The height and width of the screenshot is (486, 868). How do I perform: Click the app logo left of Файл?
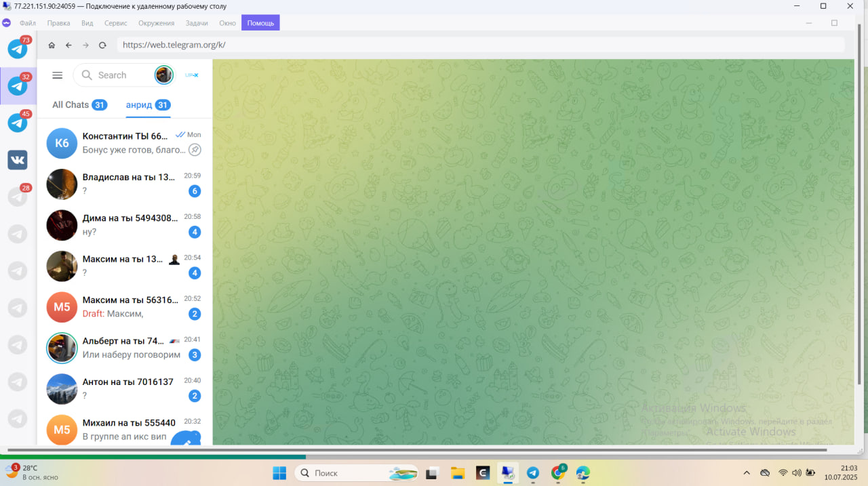click(7, 23)
